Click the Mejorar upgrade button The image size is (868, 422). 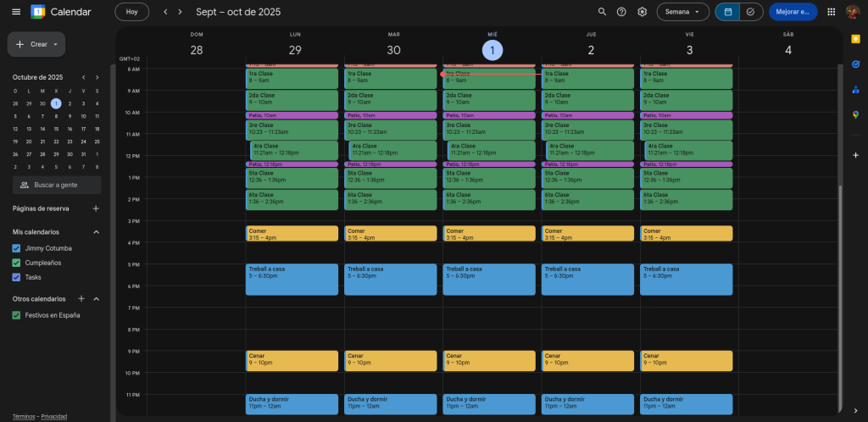[793, 12]
